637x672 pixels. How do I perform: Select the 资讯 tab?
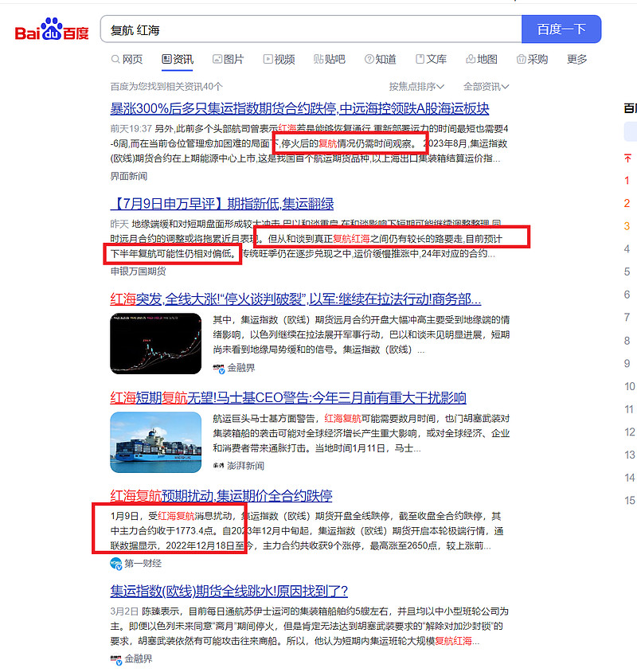click(x=178, y=59)
